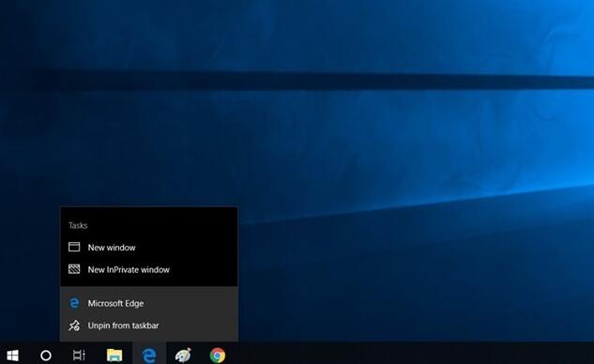Click the hatched InPrivate window icon
The height and width of the screenshot is (364, 594).
click(x=74, y=269)
